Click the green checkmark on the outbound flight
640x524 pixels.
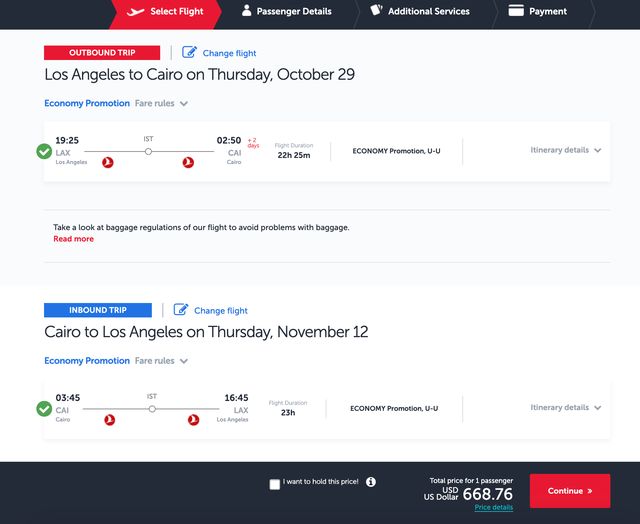point(44,151)
